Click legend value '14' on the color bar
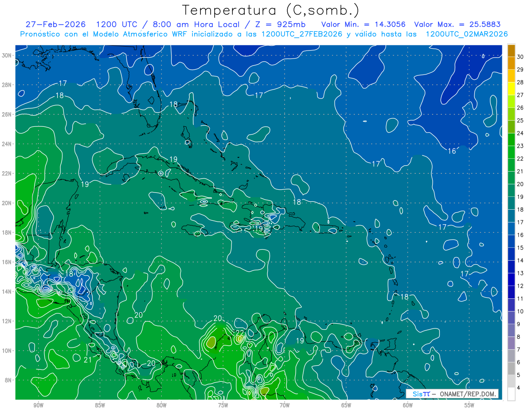 pyautogui.click(x=520, y=260)
